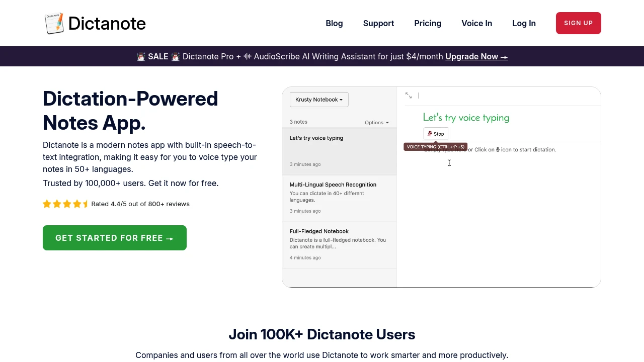644x362 pixels.
Task: Follow the Upgrade Now sale link
Action: point(476,56)
